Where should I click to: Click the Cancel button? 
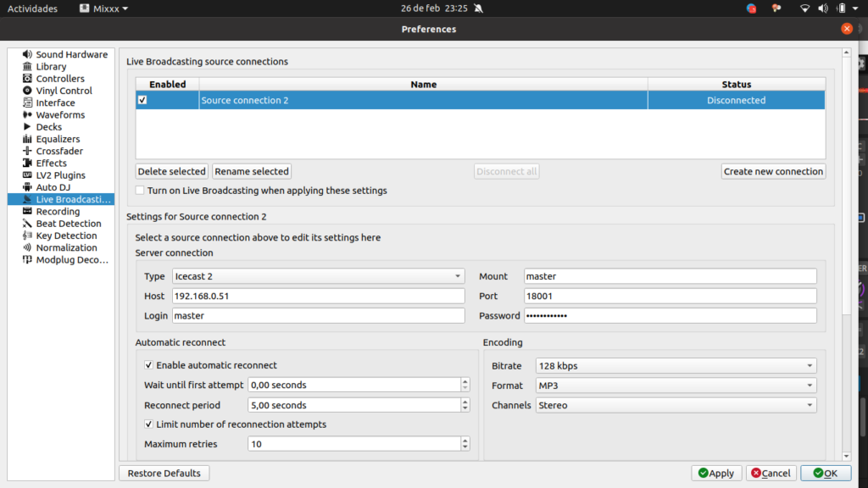[771, 473]
